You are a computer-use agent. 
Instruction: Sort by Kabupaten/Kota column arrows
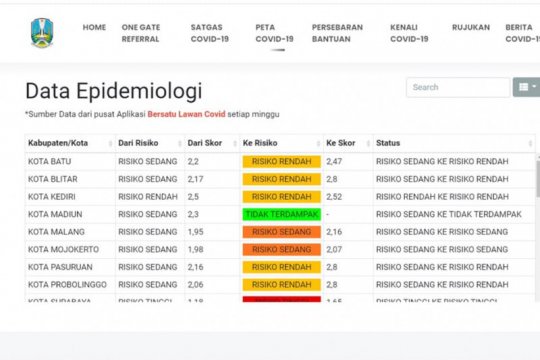tap(110, 143)
